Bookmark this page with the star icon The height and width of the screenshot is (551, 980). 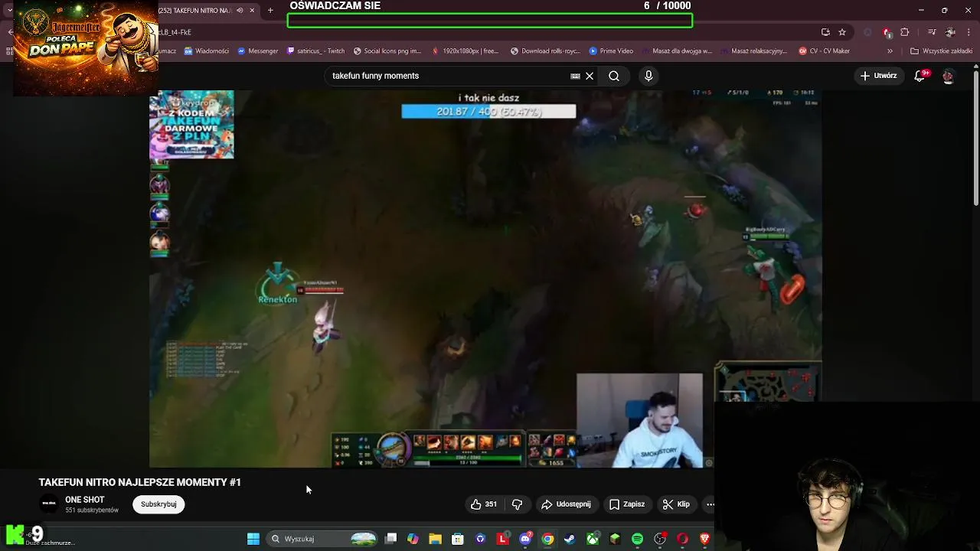[842, 32]
